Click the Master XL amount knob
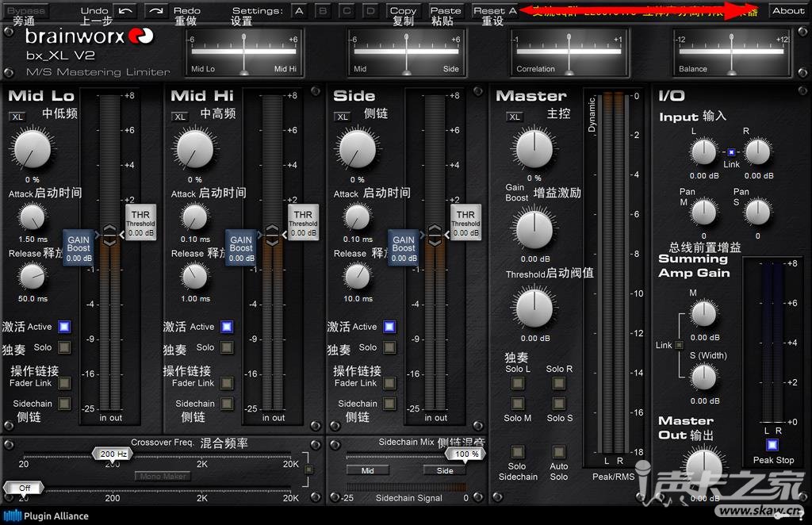This screenshot has width=812, height=525. coord(534,149)
